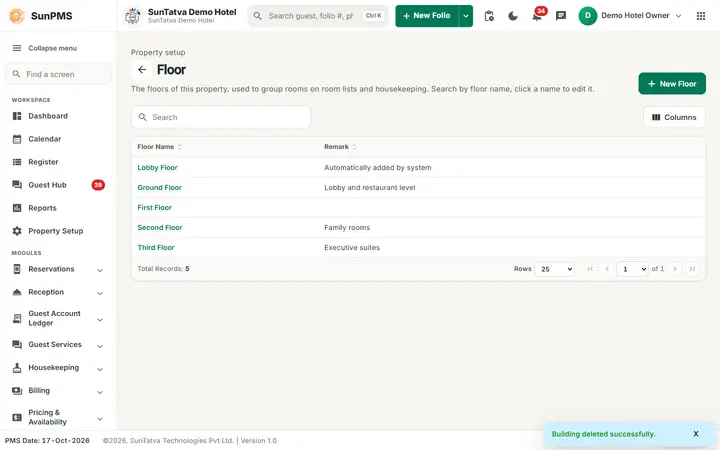Open the Dashboard sidebar item
Image resolution: width=720 pixels, height=450 pixels.
click(x=58, y=116)
